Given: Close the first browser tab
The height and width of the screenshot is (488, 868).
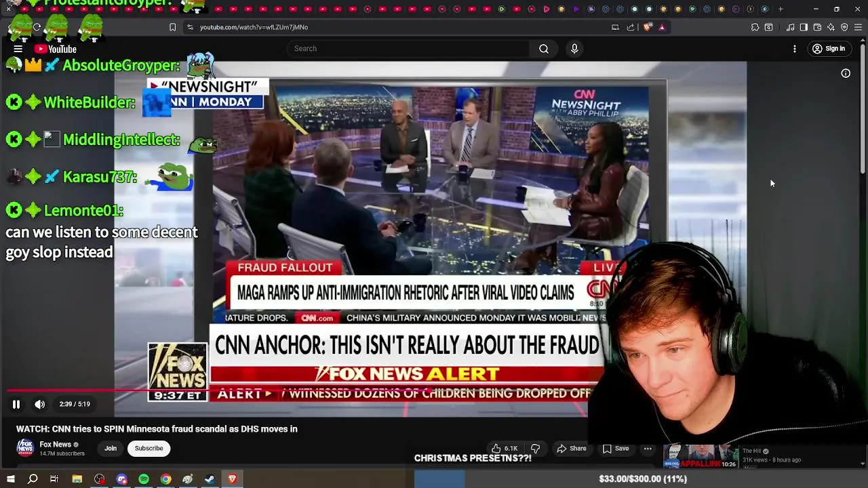Looking at the screenshot, I should [x=8, y=9].
